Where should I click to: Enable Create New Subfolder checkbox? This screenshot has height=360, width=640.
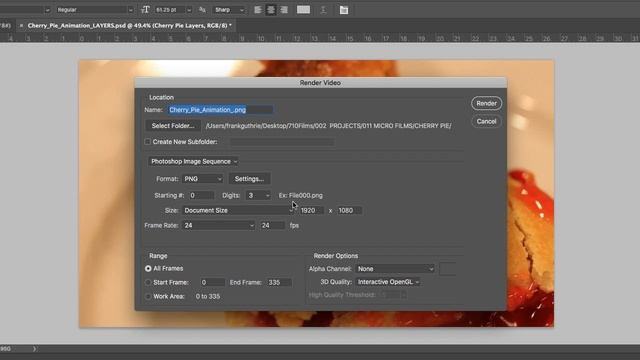[148, 142]
